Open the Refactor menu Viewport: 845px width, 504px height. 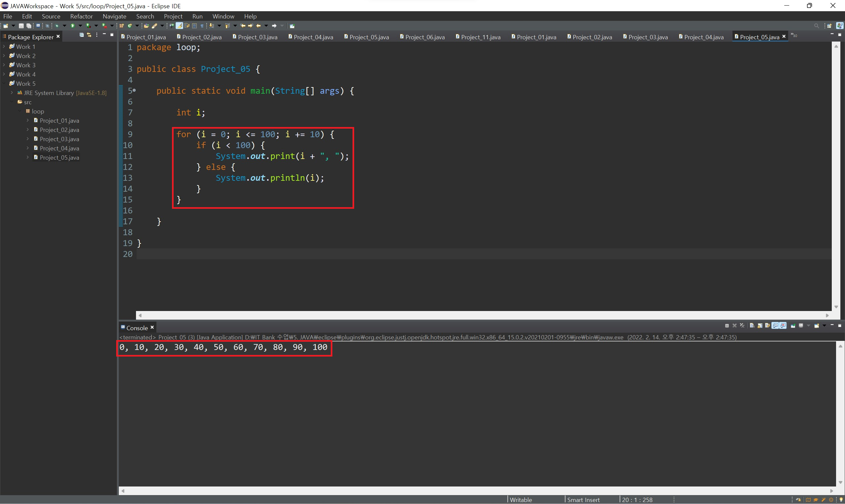coord(81,16)
